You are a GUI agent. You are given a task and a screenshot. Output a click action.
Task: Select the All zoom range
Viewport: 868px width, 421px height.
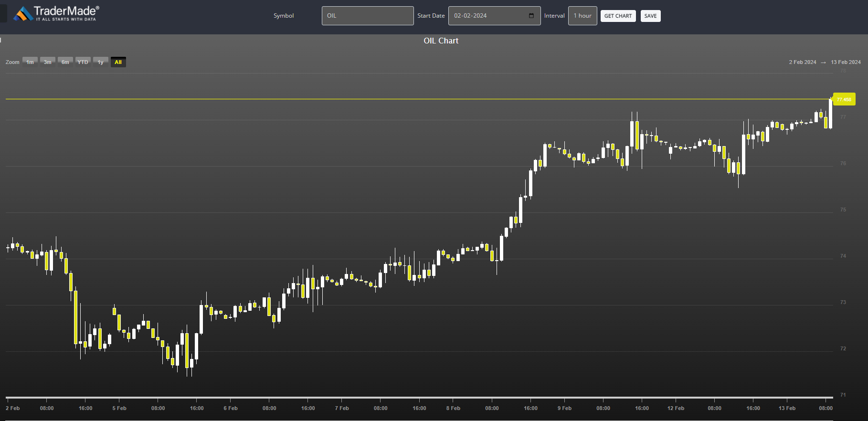(x=118, y=62)
